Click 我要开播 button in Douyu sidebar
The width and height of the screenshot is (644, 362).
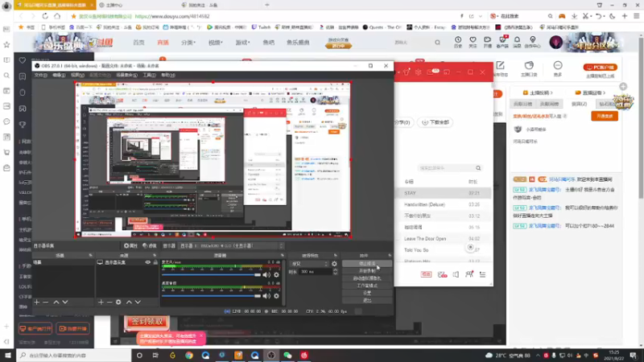72,329
